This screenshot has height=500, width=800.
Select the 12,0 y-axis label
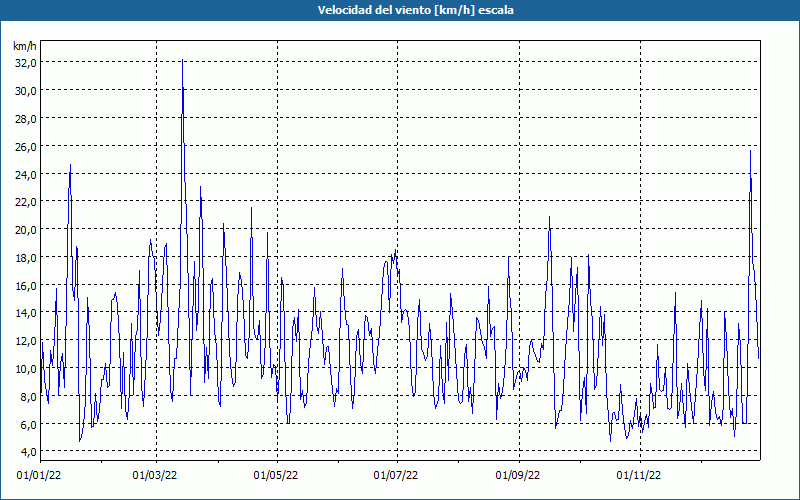tap(26, 341)
